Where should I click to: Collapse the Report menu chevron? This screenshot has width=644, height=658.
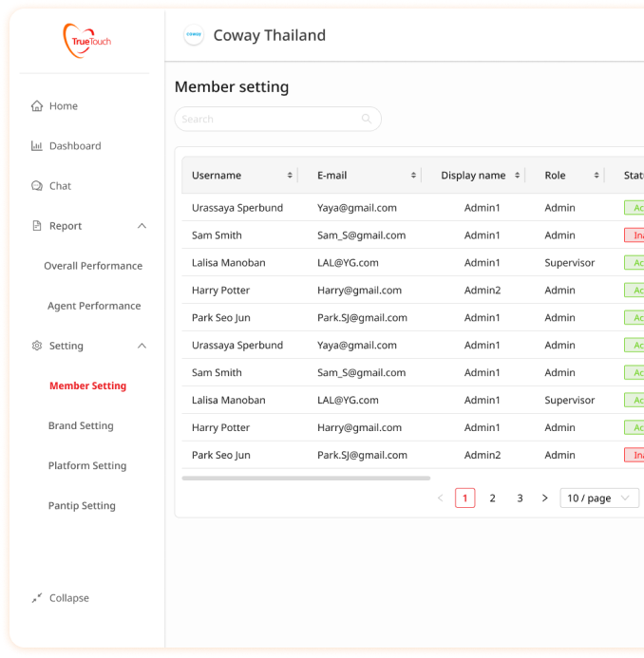pos(142,226)
